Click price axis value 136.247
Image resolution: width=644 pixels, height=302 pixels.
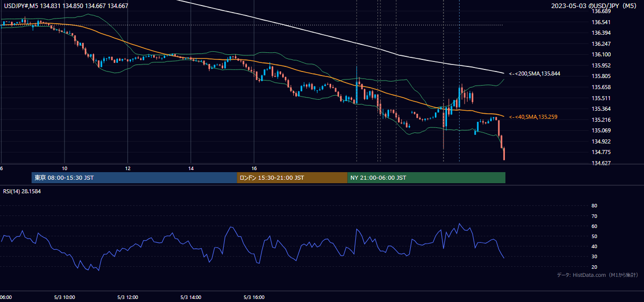pyautogui.click(x=601, y=44)
